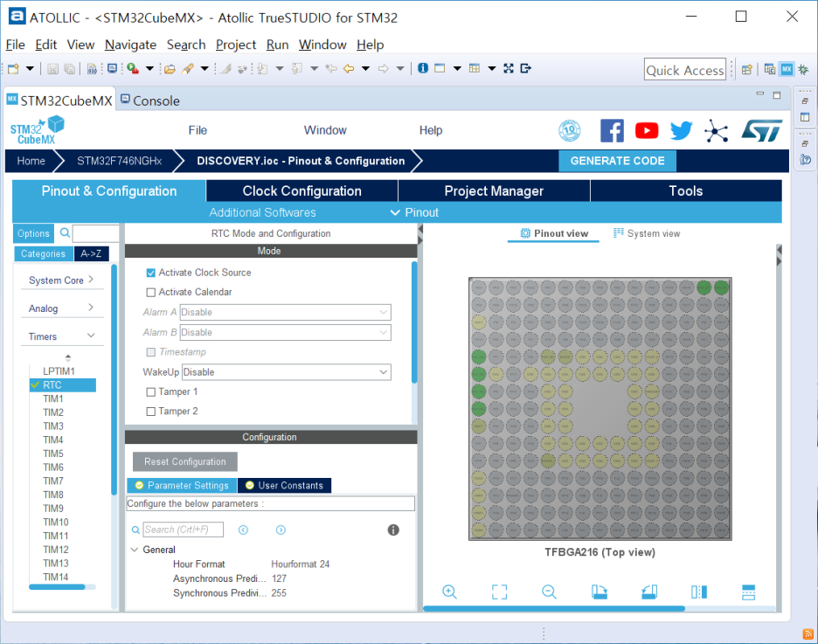Click the STM32CubeMX logo
Viewport: 818px width, 644px height.
pos(37,130)
